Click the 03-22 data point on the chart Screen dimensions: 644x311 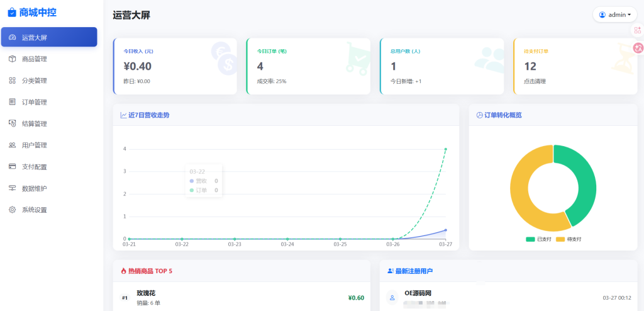point(182,239)
